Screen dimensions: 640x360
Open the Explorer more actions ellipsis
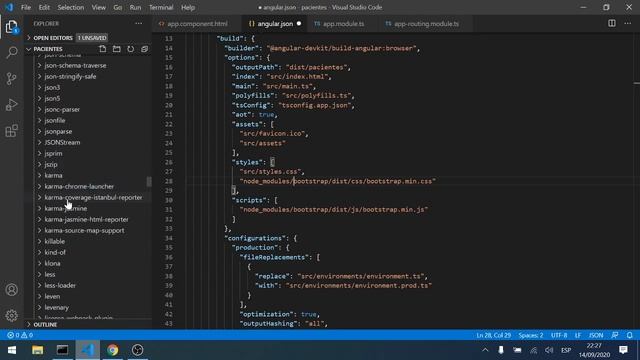point(139,24)
